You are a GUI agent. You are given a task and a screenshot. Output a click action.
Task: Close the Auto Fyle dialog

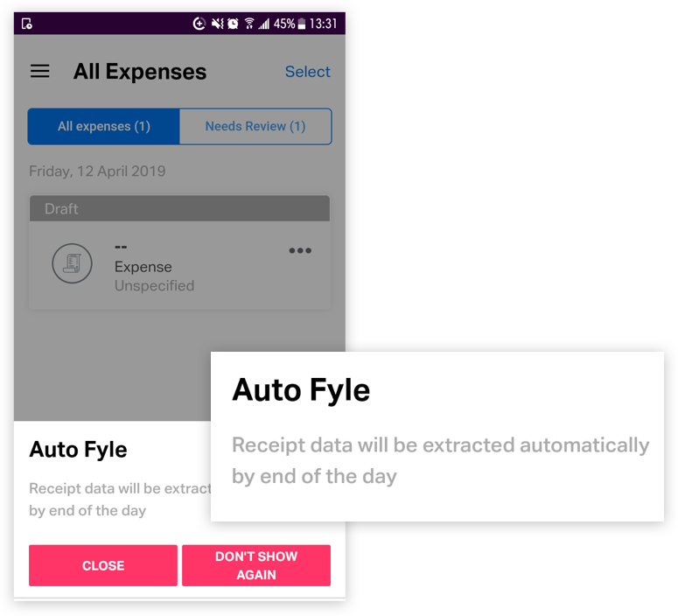(103, 565)
